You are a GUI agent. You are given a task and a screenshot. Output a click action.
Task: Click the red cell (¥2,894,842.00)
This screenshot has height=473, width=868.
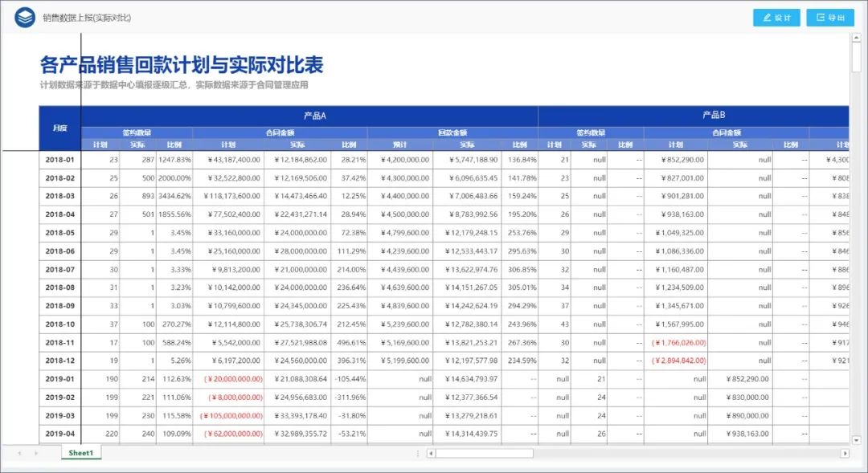click(675, 361)
